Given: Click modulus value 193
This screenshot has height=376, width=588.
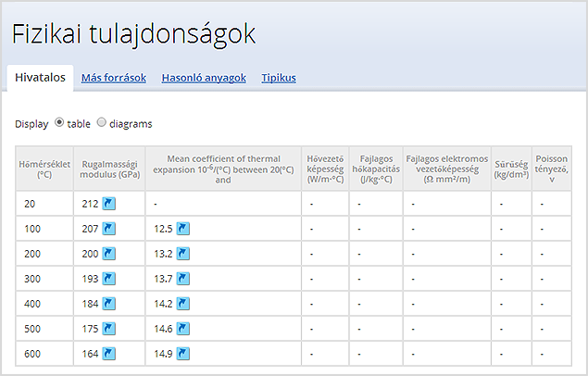Looking at the screenshot, I should tap(90, 279).
